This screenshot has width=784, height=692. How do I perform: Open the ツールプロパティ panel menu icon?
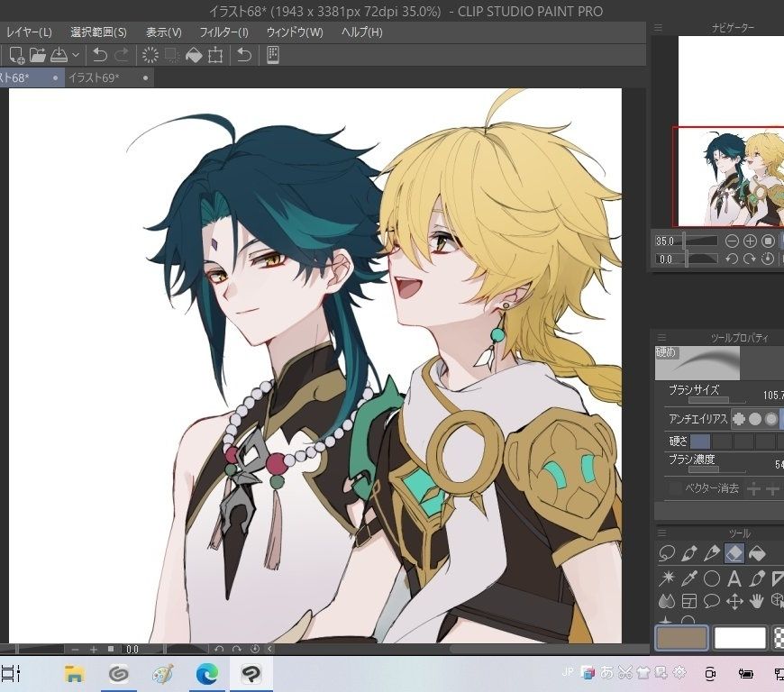click(661, 338)
